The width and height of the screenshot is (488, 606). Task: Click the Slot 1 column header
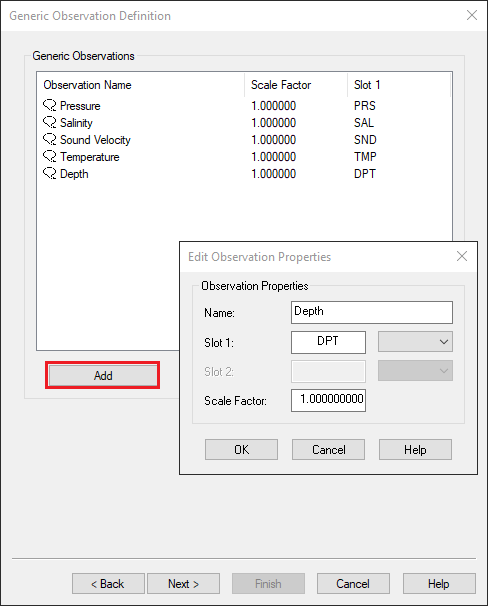point(399,85)
